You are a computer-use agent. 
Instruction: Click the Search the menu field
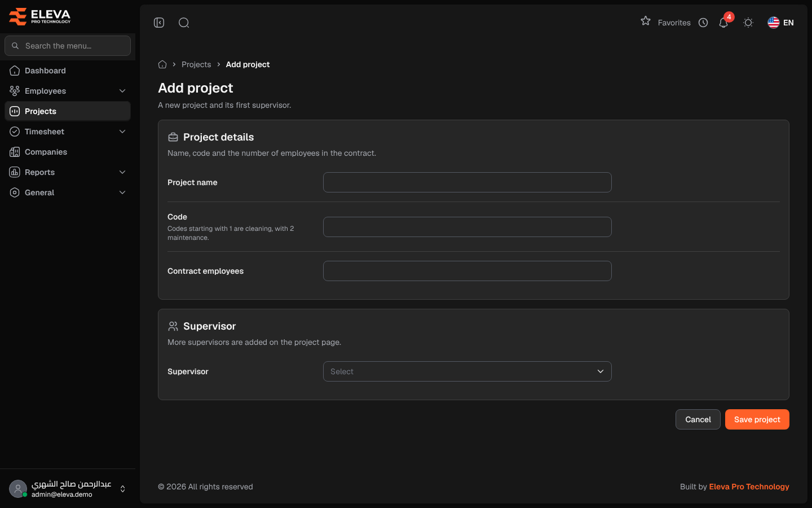pos(68,46)
